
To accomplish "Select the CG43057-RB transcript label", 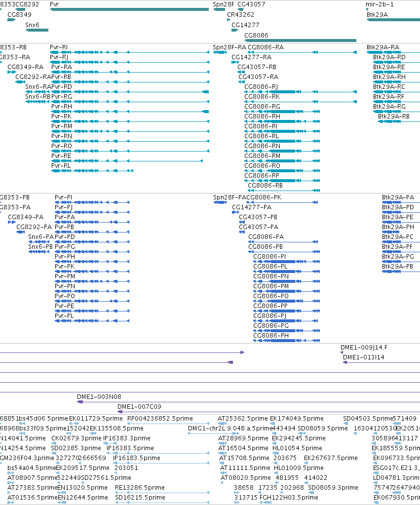I will point(257,67).
